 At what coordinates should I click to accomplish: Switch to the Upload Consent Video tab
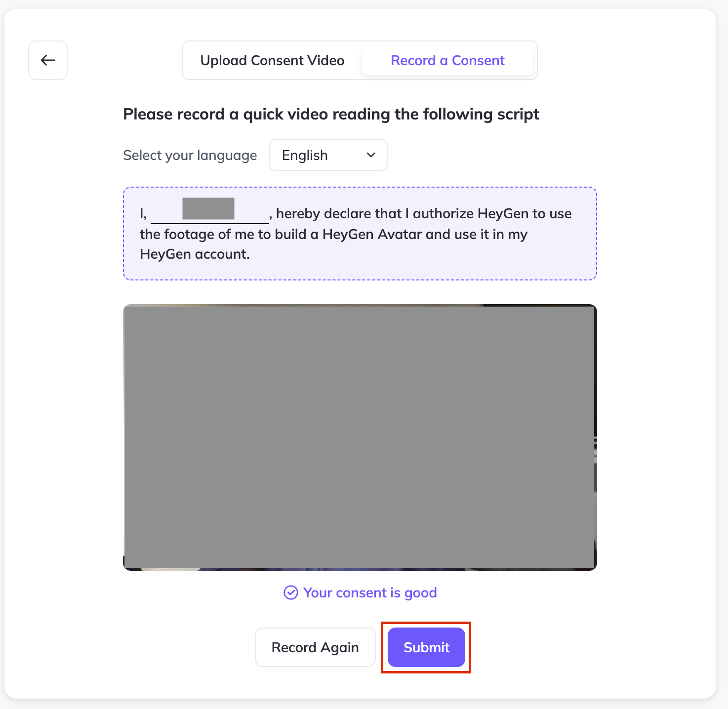coord(272,60)
